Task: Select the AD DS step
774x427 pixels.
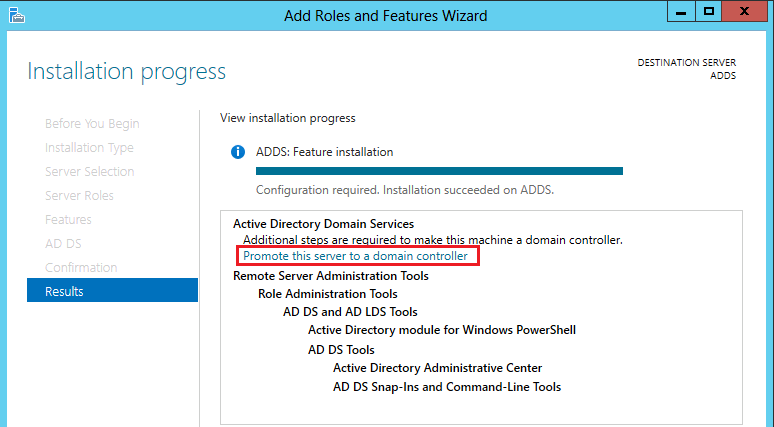Action: [63, 243]
